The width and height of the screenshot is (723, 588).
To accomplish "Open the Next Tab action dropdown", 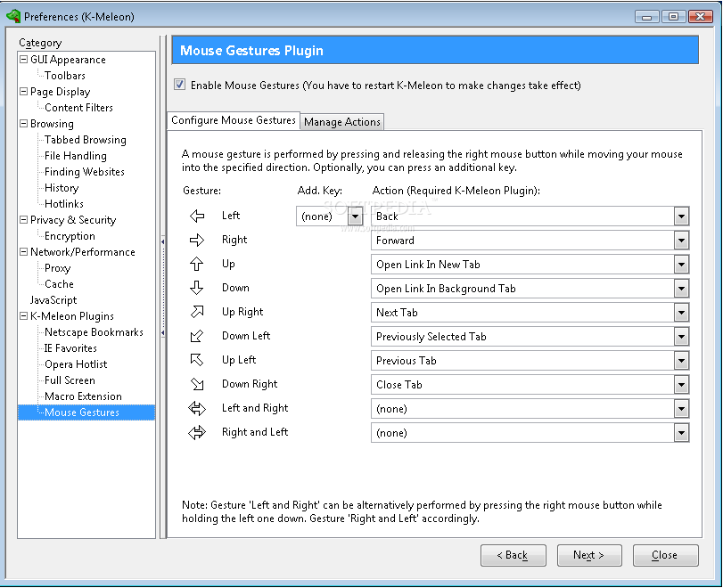I will (x=681, y=313).
